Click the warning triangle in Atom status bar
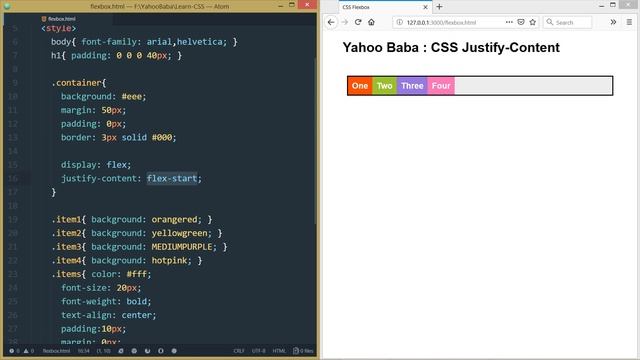The width and height of the screenshot is (640, 360). [26, 351]
